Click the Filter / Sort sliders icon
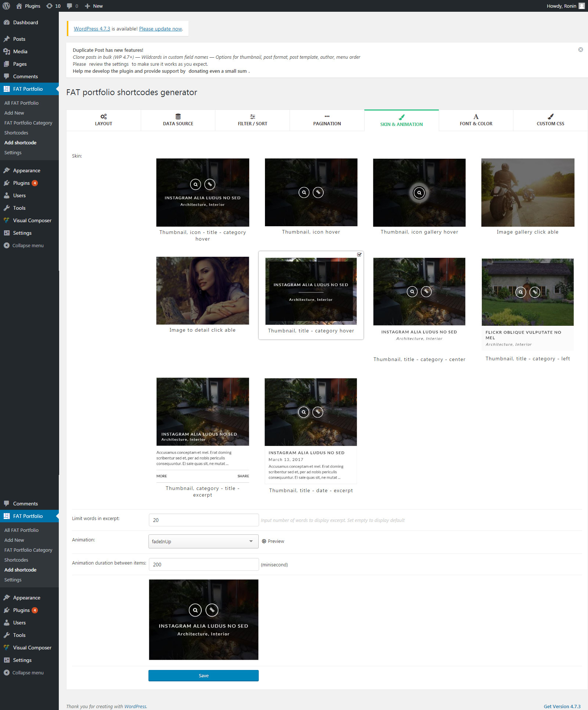This screenshot has height=710, width=588. (x=252, y=116)
